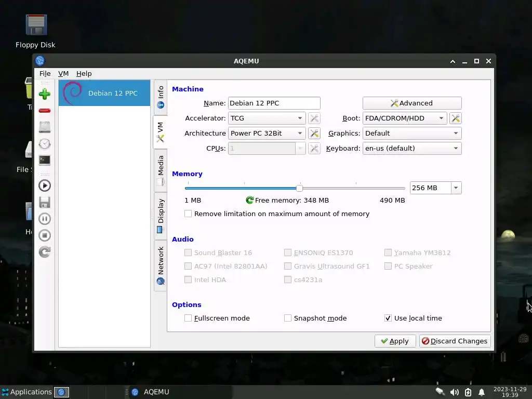532x399 pixels.
Task: Open the notifications bell in tray
Action: 481,392
